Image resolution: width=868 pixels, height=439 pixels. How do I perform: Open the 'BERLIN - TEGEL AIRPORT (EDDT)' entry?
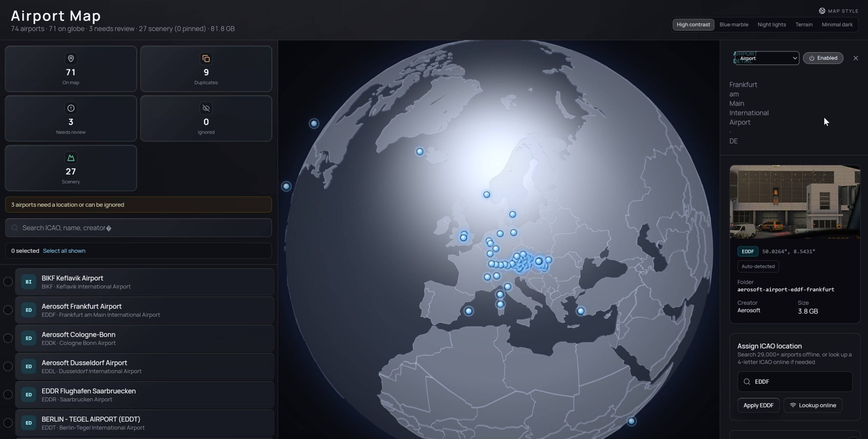pos(144,423)
